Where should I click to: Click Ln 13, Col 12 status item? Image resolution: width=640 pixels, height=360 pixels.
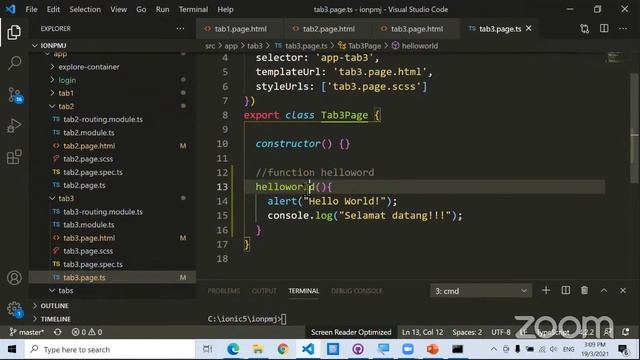click(422, 332)
